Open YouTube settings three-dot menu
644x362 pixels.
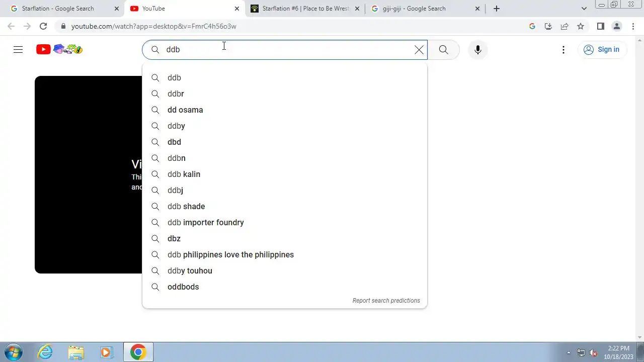563,50
